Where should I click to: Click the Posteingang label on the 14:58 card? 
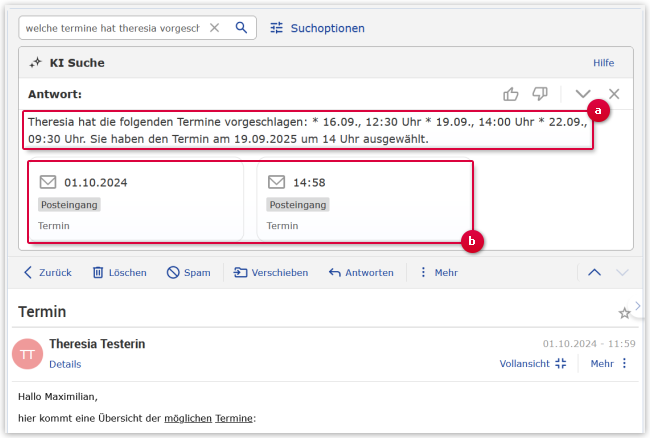pyautogui.click(x=298, y=205)
